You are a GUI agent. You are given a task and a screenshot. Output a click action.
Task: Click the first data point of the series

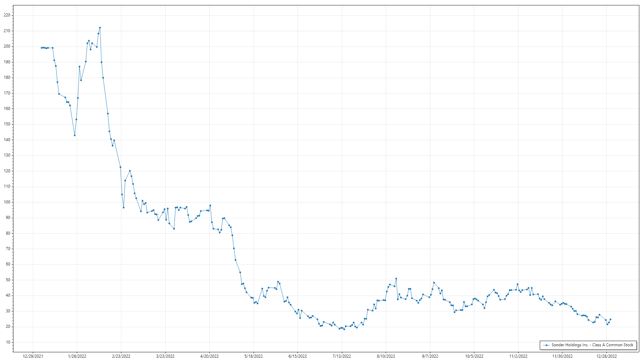[x=42, y=48]
